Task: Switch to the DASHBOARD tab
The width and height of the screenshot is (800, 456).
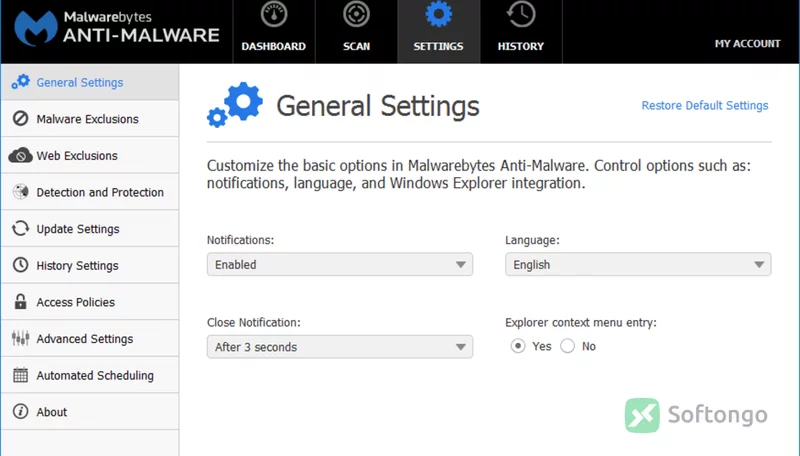Action: (274, 32)
